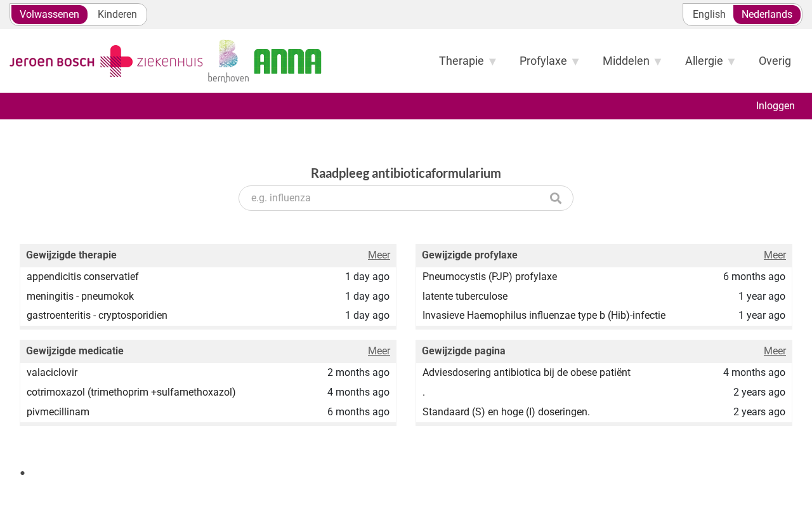Switch language to English
812x508 pixels.
coord(709,15)
